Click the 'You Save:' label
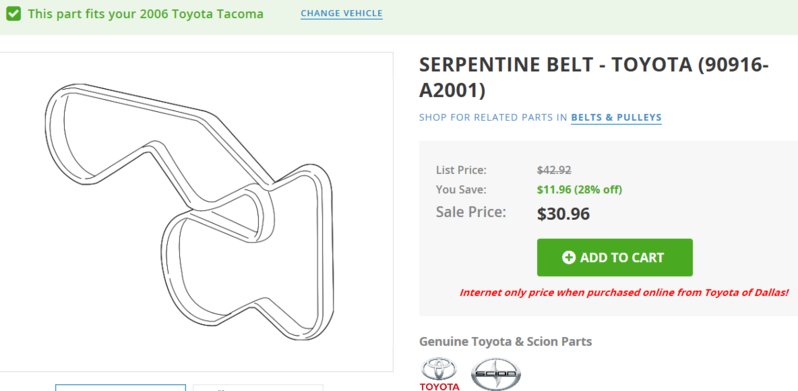The height and width of the screenshot is (391, 798). (461, 190)
